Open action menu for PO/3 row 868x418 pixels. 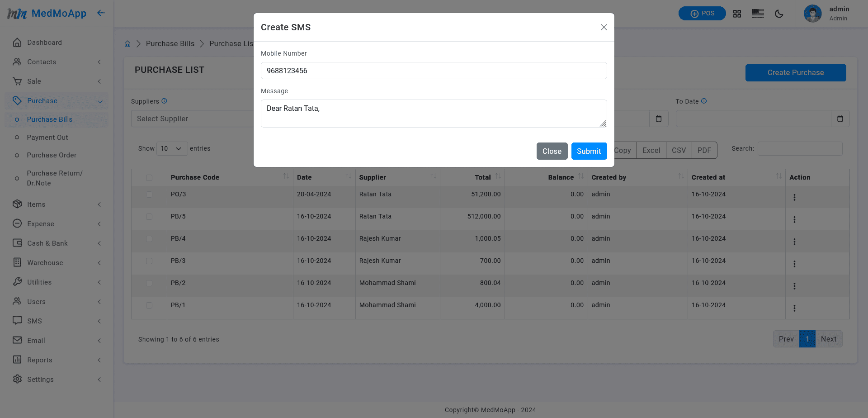coord(794,197)
